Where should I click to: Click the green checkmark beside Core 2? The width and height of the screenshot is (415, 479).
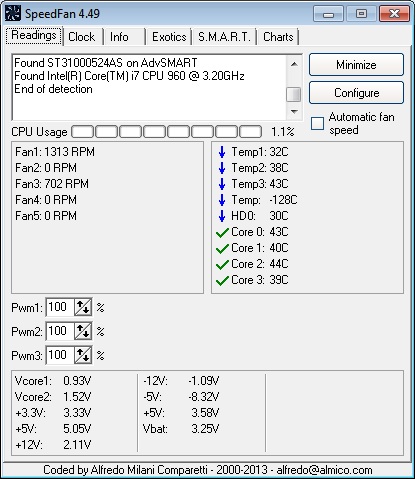[222, 265]
